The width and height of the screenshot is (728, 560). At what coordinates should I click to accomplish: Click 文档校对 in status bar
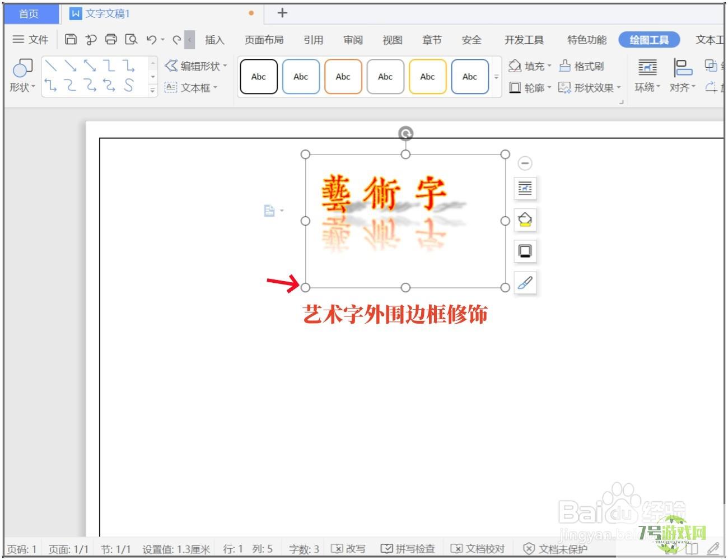[x=478, y=549]
